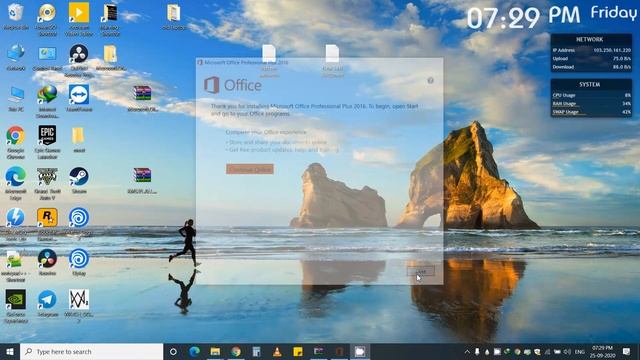Open Google Chrome from the taskbar
640x360 pixels.
coord(236,351)
